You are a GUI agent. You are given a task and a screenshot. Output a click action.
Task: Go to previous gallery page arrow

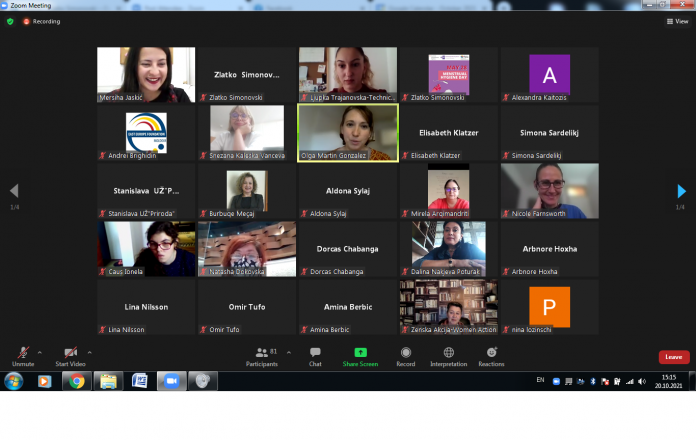[x=14, y=191]
